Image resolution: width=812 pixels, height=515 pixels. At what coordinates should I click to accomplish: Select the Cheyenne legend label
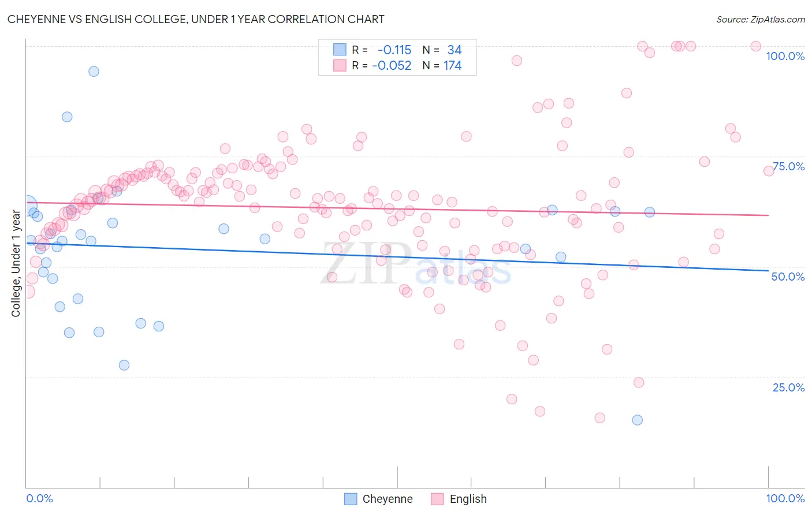(x=388, y=499)
